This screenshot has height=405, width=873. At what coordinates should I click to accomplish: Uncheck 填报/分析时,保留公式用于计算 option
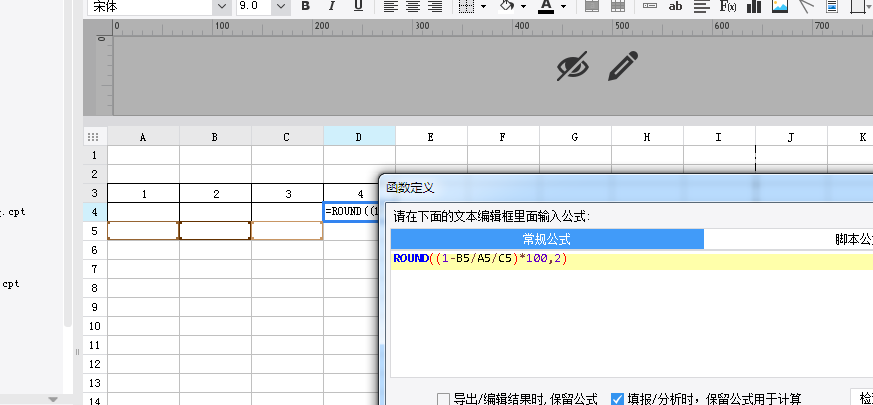point(617,399)
